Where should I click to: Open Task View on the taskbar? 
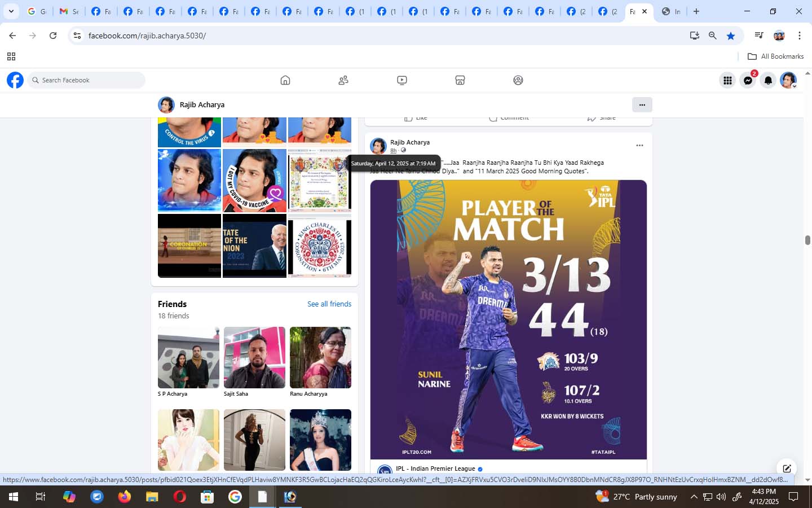(x=40, y=497)
